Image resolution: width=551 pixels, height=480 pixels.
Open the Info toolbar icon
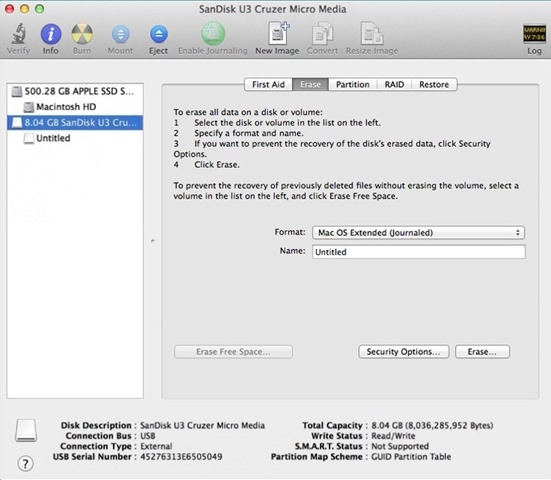click(51, 34)
